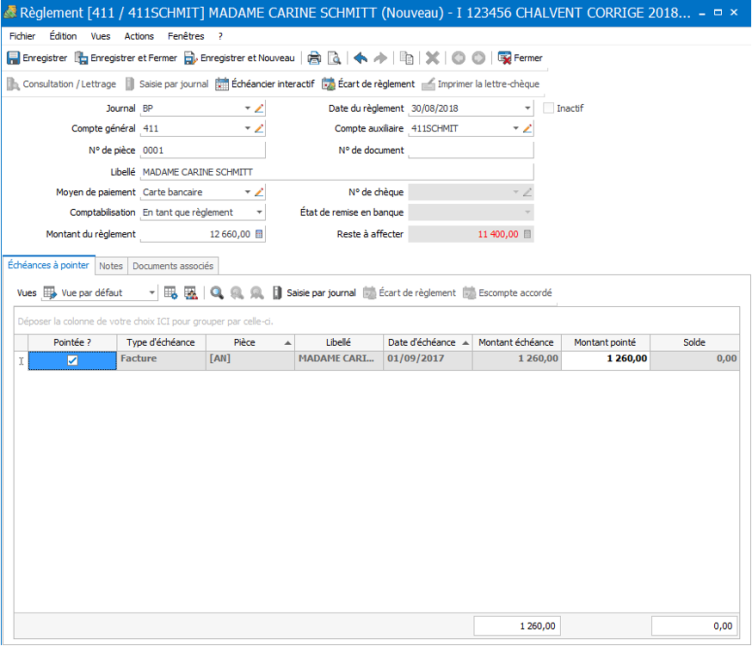Click the add view grid icon
The image size is (752, 646).
pos(170,293)
